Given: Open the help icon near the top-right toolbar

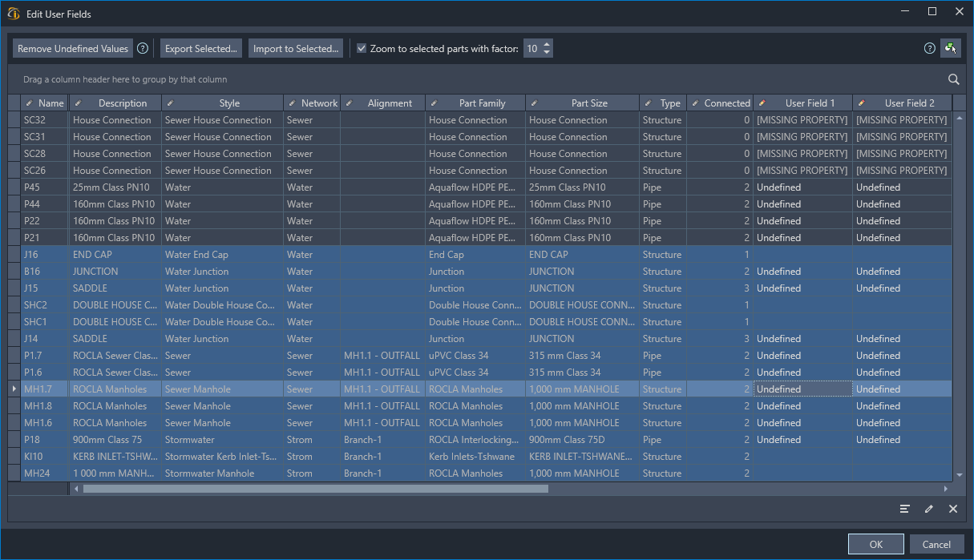Looking at the screenshot, I should click(x=930, y=49).
